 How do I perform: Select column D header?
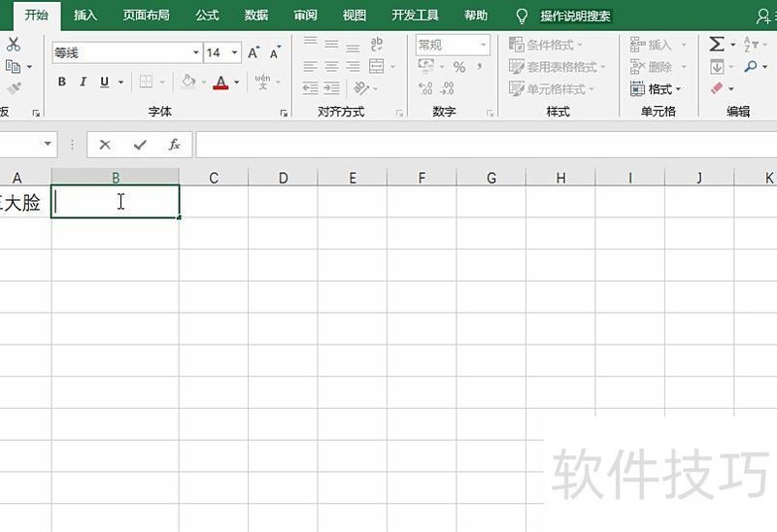pos(283,178)
